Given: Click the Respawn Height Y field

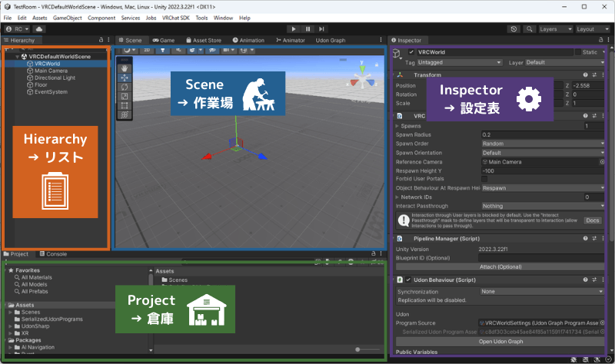Looking at the screenshot, I should (543, 170).
